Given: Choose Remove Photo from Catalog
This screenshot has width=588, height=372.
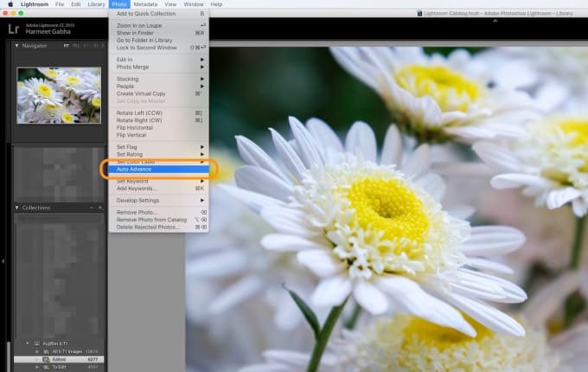Looking at the screenshot, I should 158,220.
